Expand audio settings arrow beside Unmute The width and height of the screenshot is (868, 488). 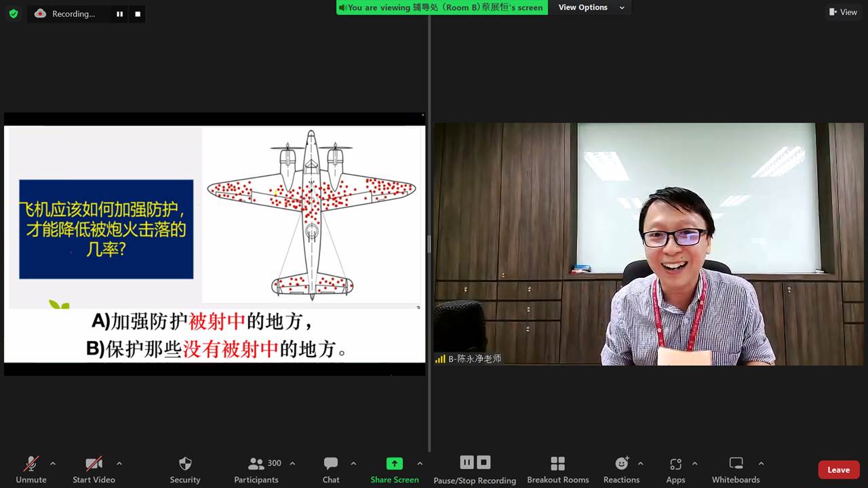(x=53, y=464)
